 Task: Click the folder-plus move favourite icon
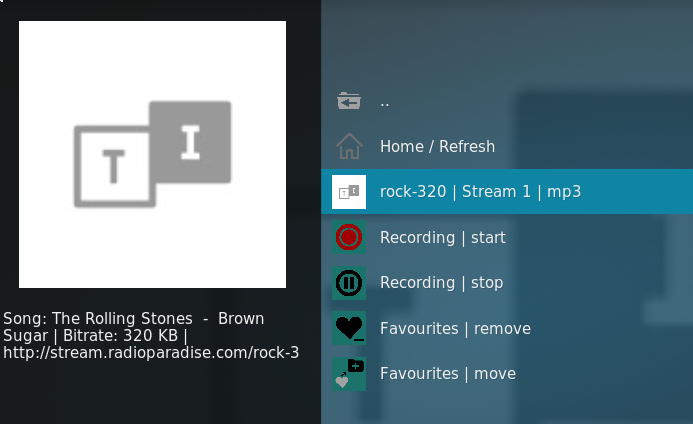pyautogui.click(x=349, y=374)
